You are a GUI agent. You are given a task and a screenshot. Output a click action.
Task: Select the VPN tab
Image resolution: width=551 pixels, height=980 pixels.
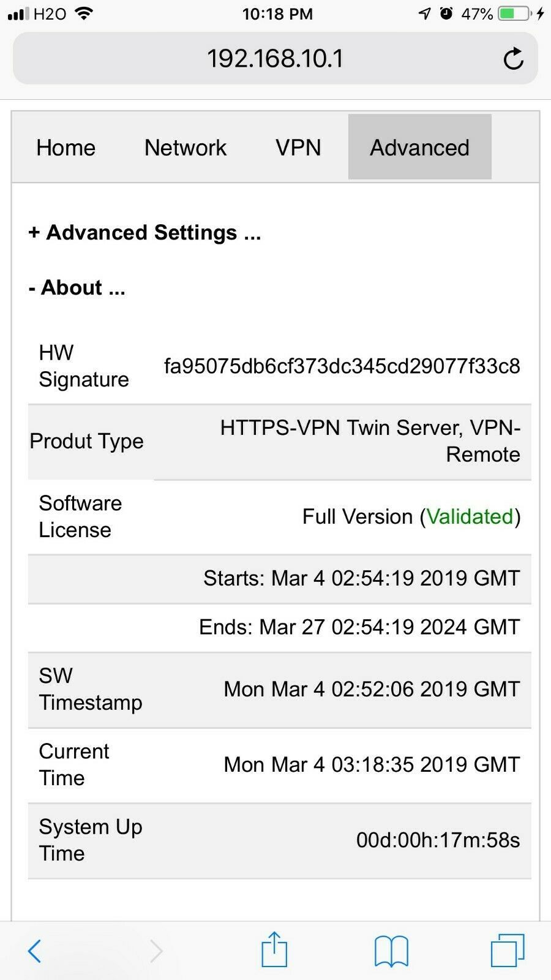tap(298, 148)
